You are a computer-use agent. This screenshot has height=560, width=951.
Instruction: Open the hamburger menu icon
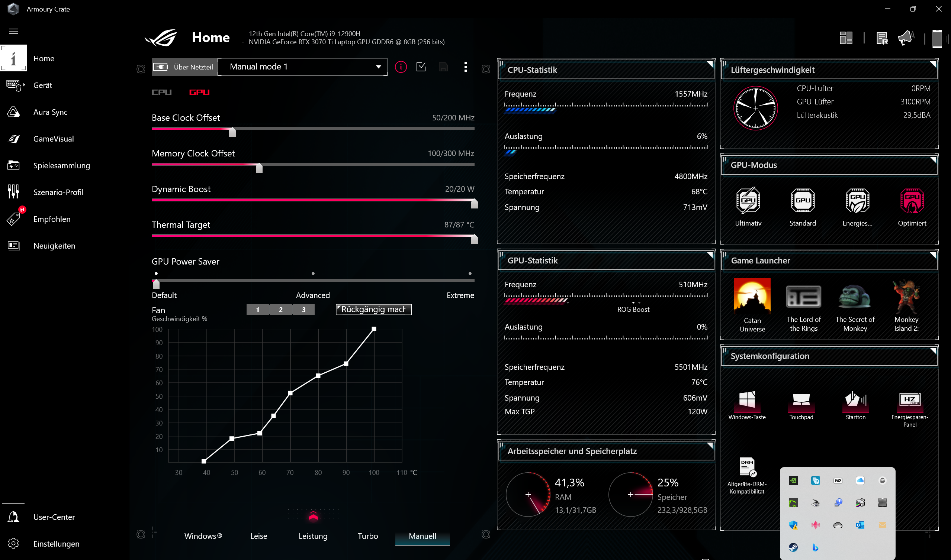coord(13,31)
